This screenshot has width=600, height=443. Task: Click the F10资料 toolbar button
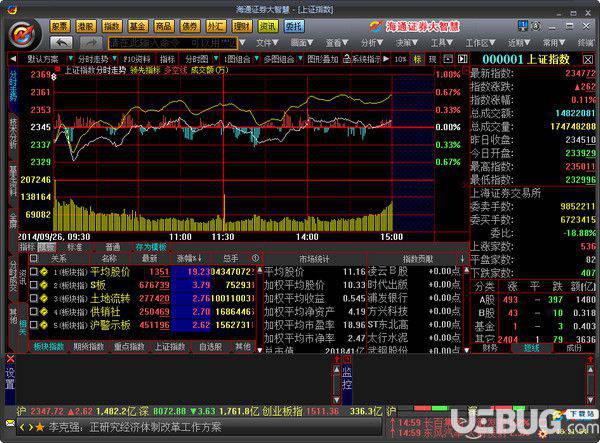(137, 59)
